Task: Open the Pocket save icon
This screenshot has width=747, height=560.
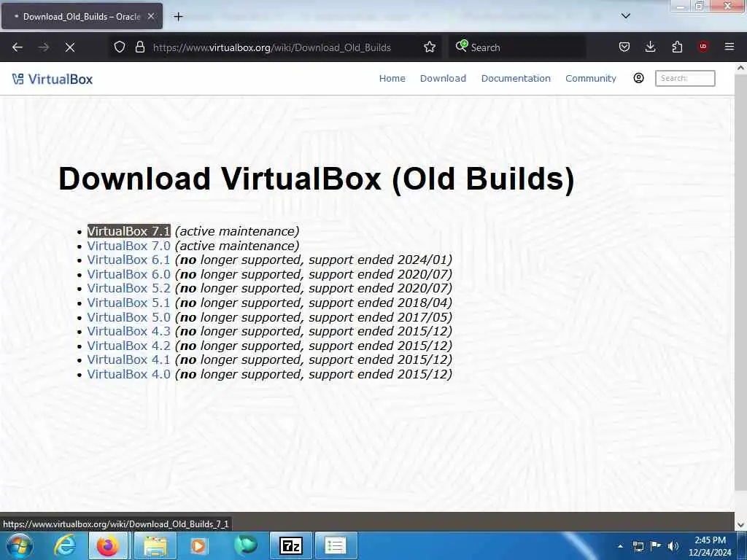Action: [x=624, y=47]
